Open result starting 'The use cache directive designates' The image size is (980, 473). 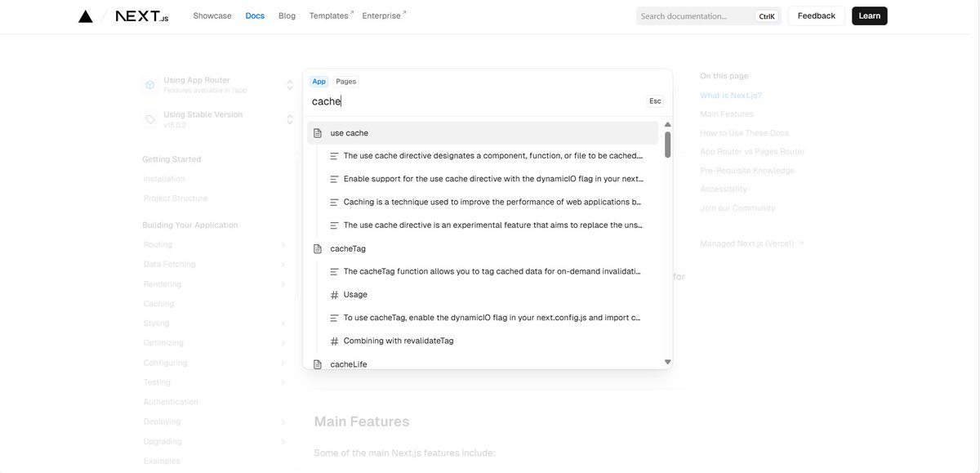coord(492,156)
